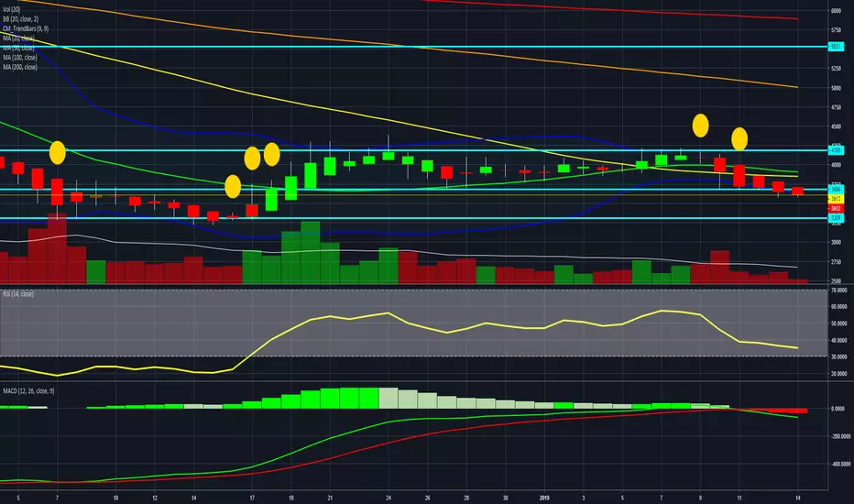This screenshot has height=504, width=854.
Task: Click the 20.0000 level on RSI axis
Action: [839, 374]
